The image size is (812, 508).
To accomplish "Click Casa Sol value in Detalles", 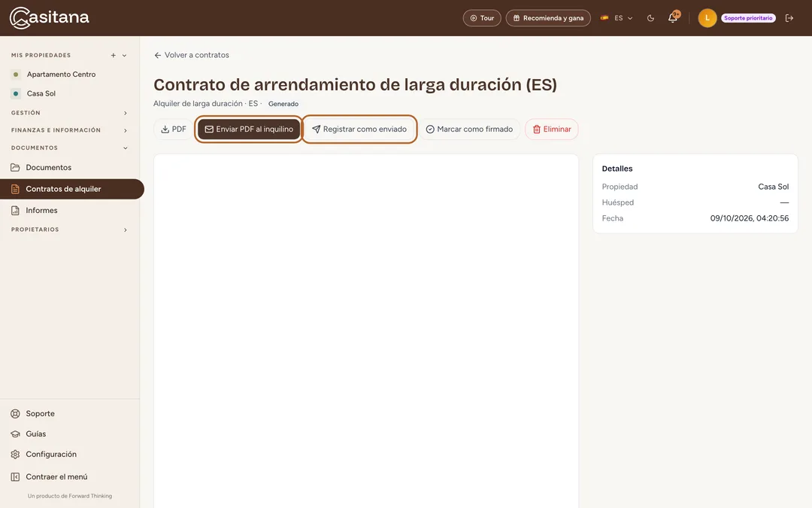I will (773, 187).
